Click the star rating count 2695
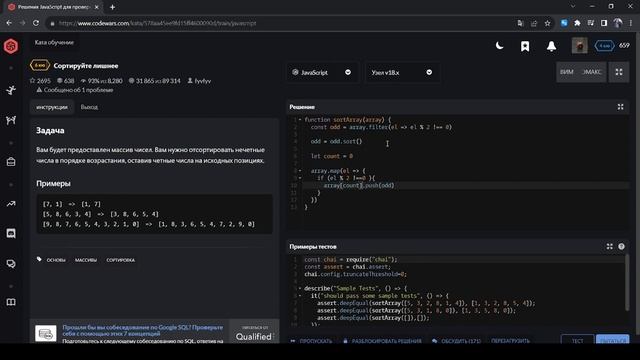Image resolution: width=640 pixels, height=360 pixels. [x=40, y=81]
